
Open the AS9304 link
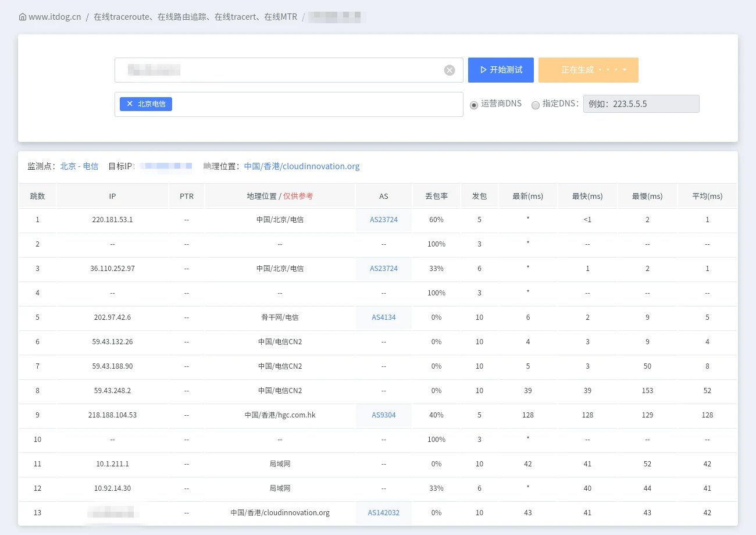coord(384,415)
